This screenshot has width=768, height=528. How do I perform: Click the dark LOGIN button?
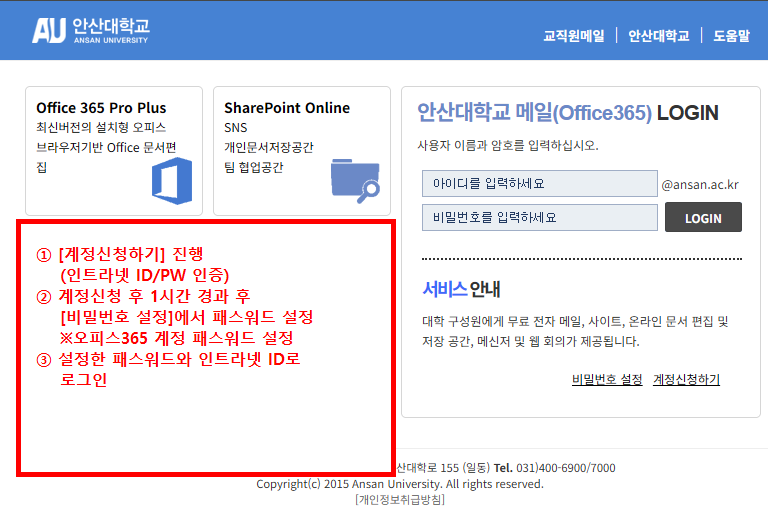(703, 217)
